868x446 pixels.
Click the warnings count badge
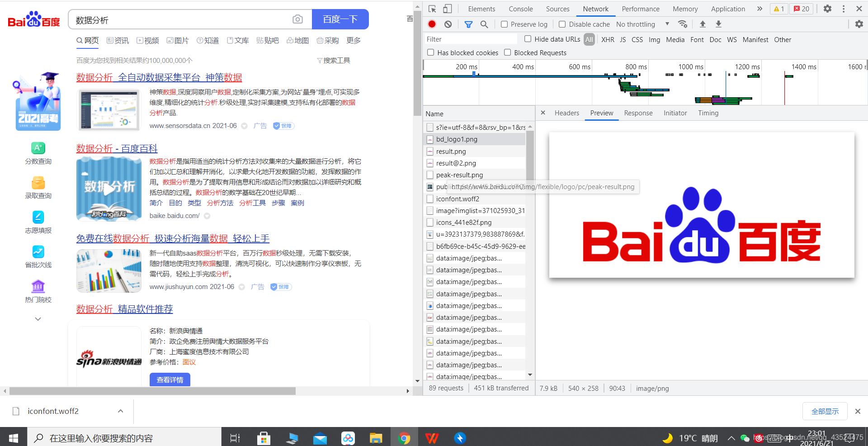click(779, 9)
